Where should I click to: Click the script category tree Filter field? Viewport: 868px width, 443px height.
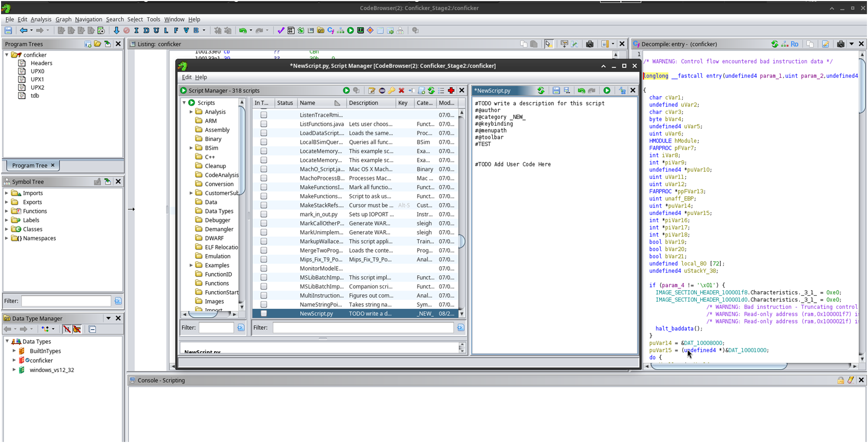click(216, 328)
